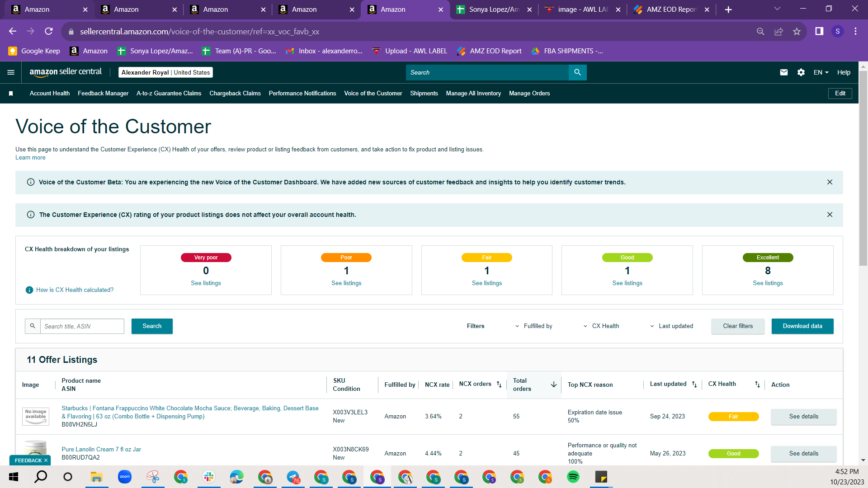
Task: Open Feedback Manager in the navigation bar
Action: coord(103,94)
